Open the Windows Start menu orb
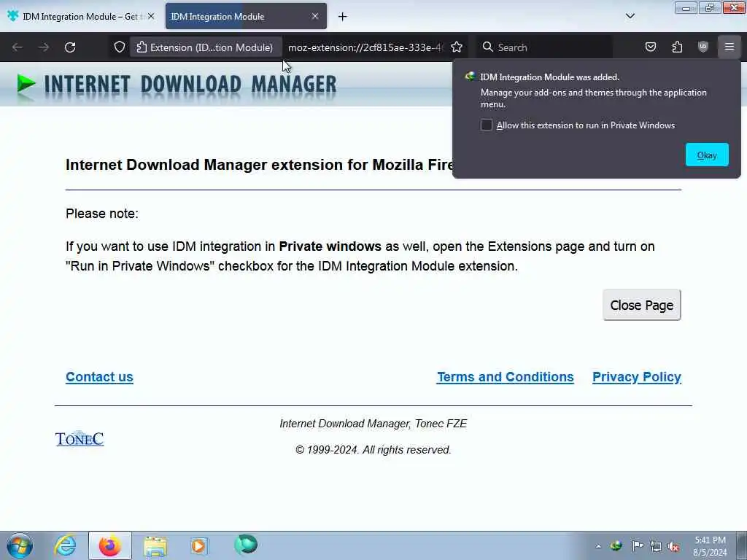The height and width of the screenshot is (560, 747). click(20, 545)
